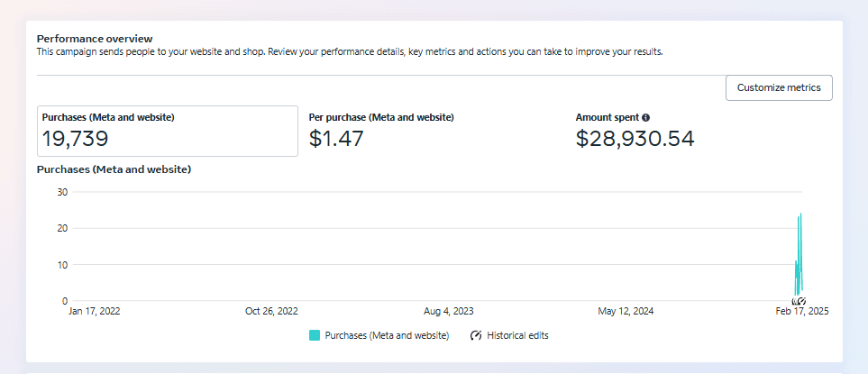Click the May 12, 2024 axis label
The image size is (868, 374).
[x=626, y=311]
